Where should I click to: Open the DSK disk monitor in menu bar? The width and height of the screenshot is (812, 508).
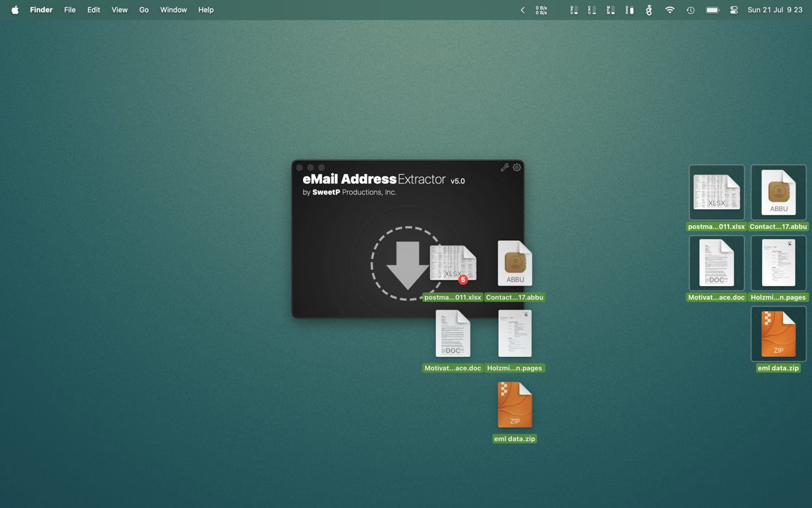tap(630, 9)
